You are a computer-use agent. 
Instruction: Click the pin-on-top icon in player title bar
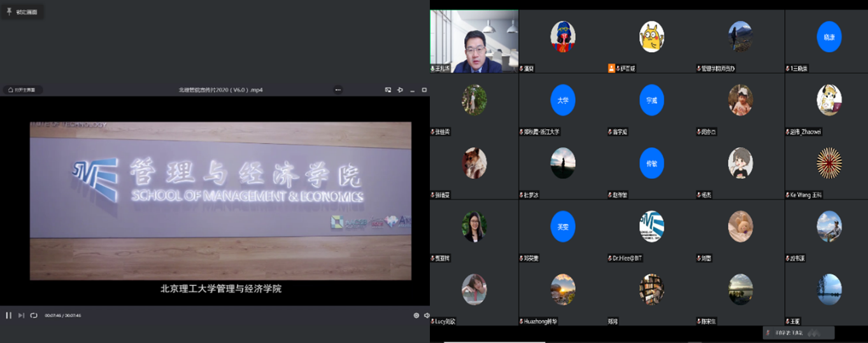point(400,90)
